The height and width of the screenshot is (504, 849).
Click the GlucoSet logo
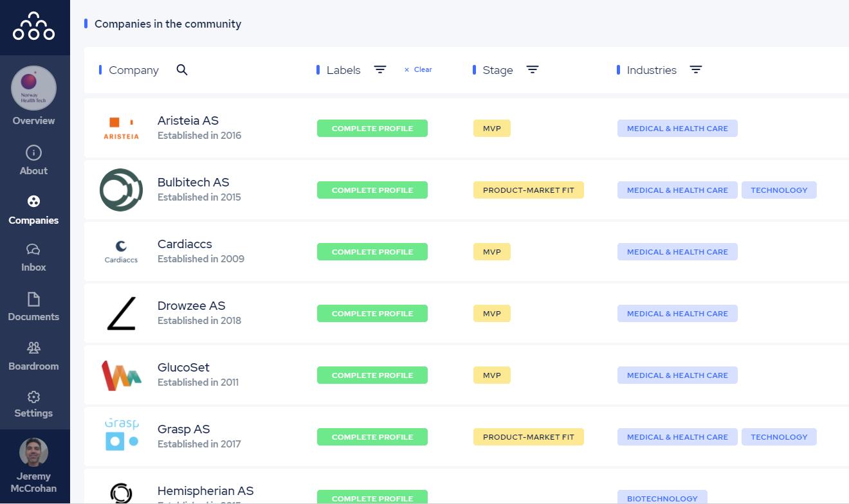coord(121,375)
